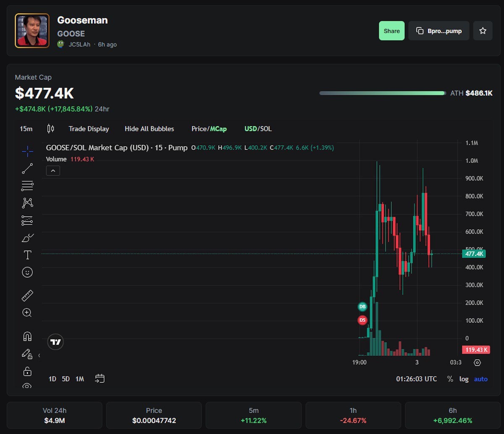Click the red 119.43 K volume label

coord(476,350)
